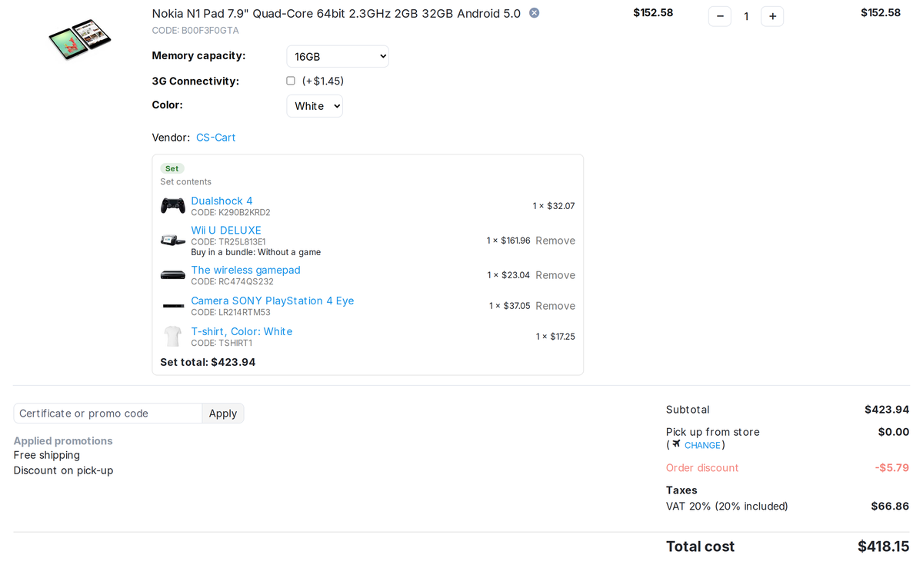The image size is (923, 588).
Task: Click Buy in a bundle: Without a game
Action: pos(256,252)
